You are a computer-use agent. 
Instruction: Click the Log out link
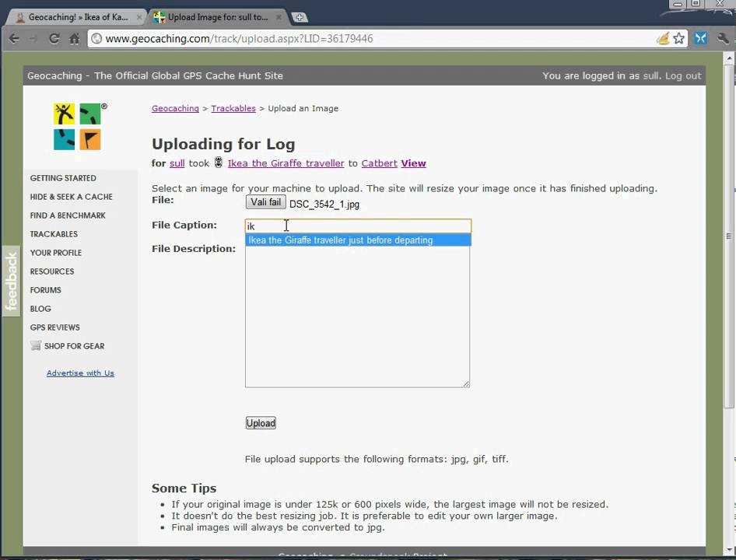tap(683, 75)
